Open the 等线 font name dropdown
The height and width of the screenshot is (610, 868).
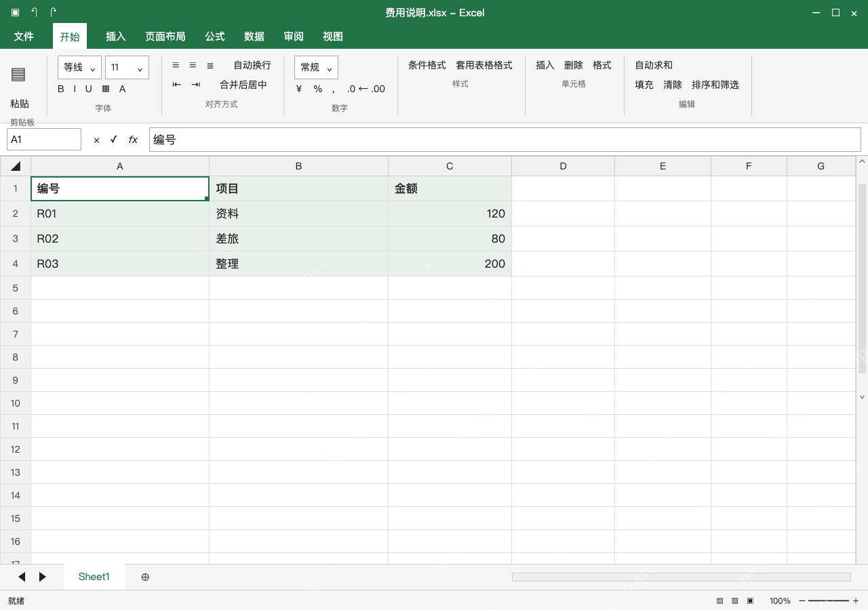pos(80,67)
